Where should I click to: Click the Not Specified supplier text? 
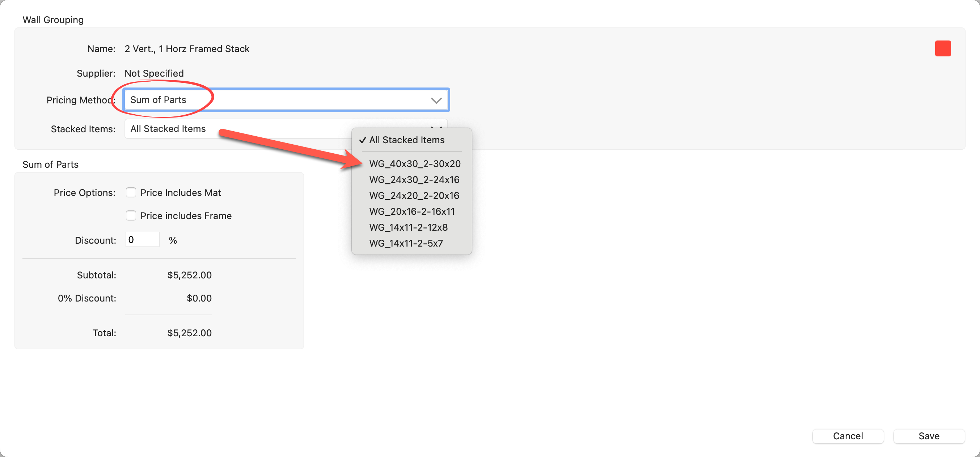pyautogui.click(x=154, y=73)
